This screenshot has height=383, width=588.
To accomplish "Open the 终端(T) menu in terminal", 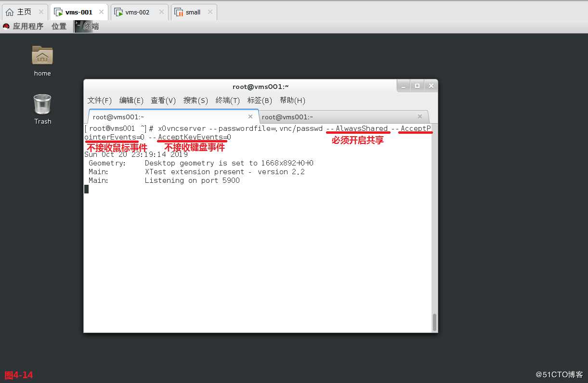I will click(228, 100).
